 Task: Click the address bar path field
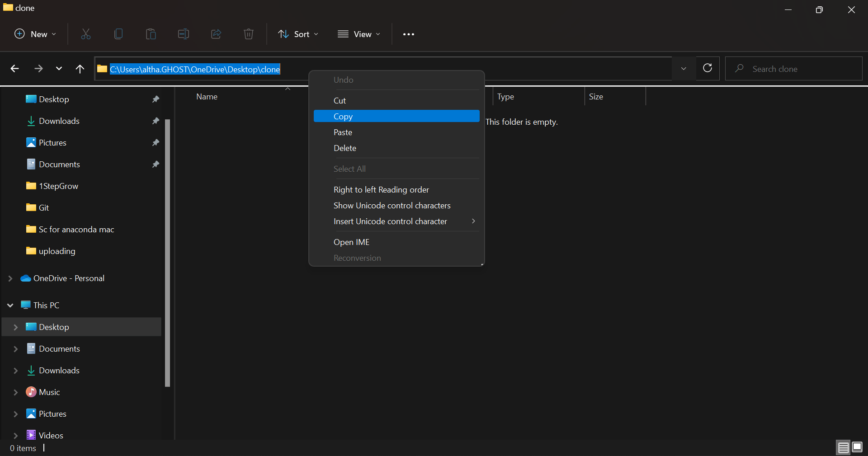(x=382, y=69)
